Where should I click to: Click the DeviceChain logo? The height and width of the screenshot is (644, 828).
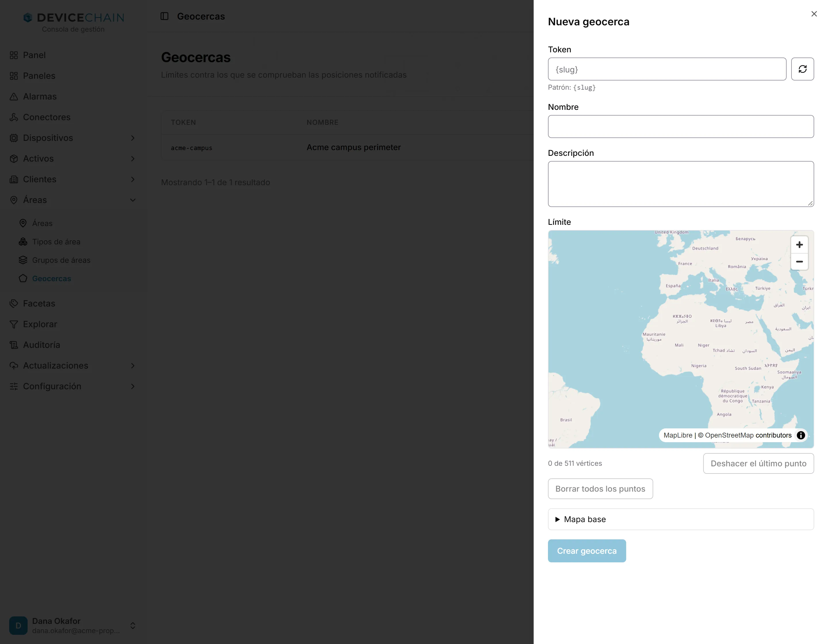(x=74, y=18)
